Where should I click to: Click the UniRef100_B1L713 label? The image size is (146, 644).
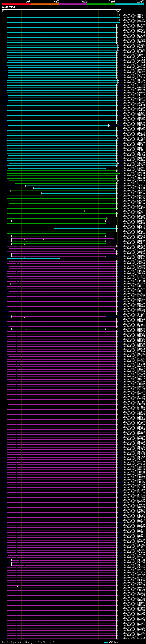(134, 246)
